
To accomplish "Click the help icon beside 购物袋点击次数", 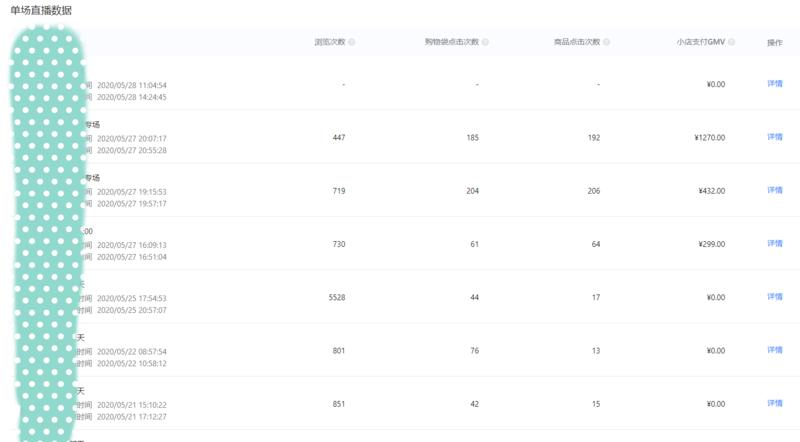I will pos(486,42).
